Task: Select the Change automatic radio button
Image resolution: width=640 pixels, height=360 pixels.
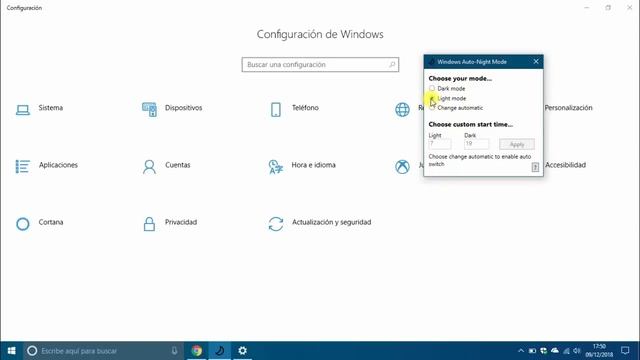Action: [x=432, y=108]
